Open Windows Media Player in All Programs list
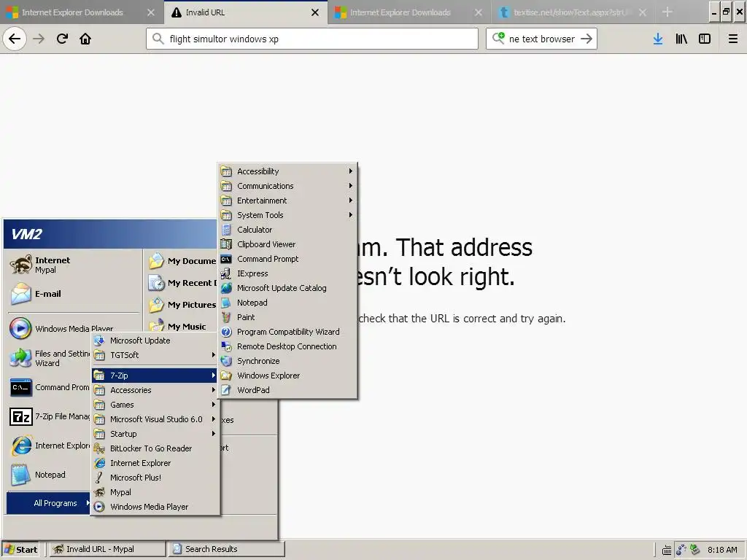The width and height of the screenshot is (747, 560). pyautogui.click(x=155, y=507)
